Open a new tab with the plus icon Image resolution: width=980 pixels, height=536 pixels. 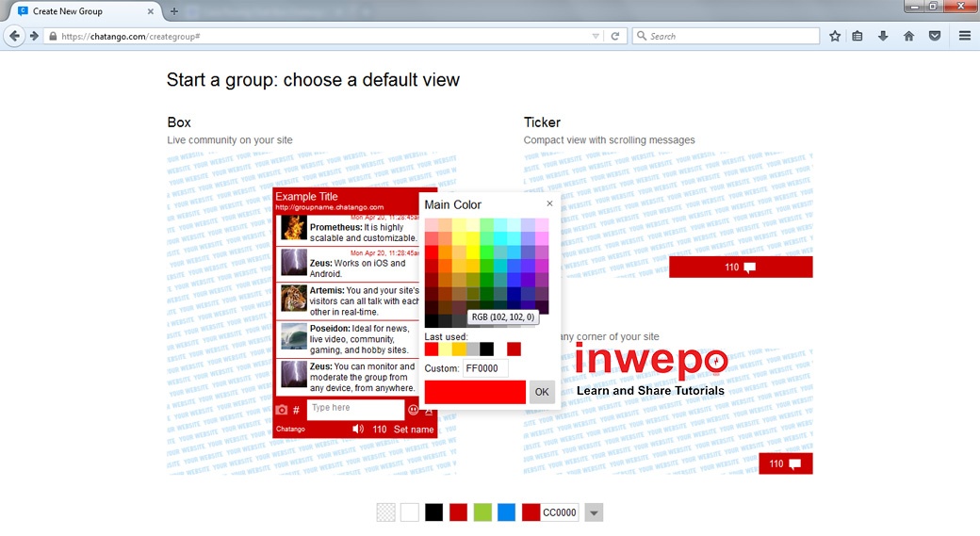click(173, 11)
